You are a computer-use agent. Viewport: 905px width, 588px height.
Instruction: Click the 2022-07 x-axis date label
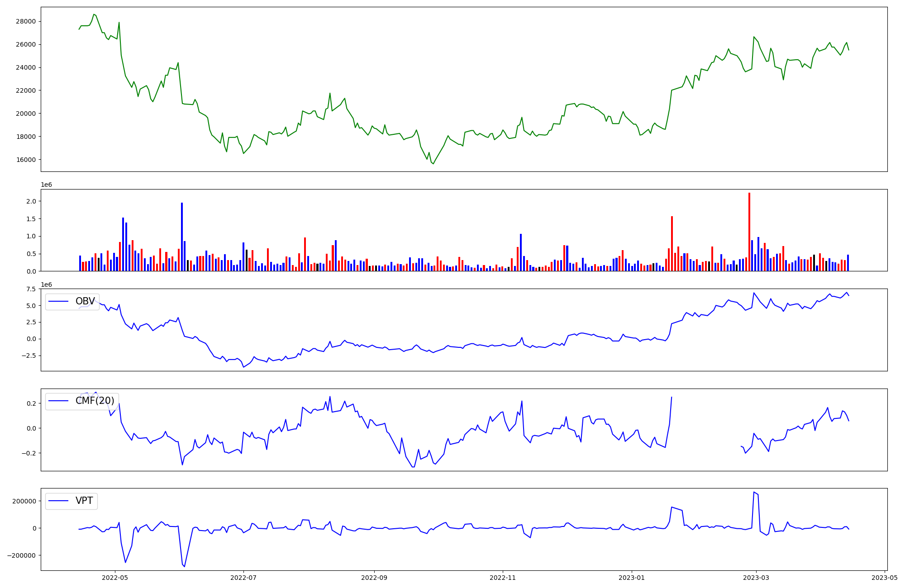tap(243, 578)
